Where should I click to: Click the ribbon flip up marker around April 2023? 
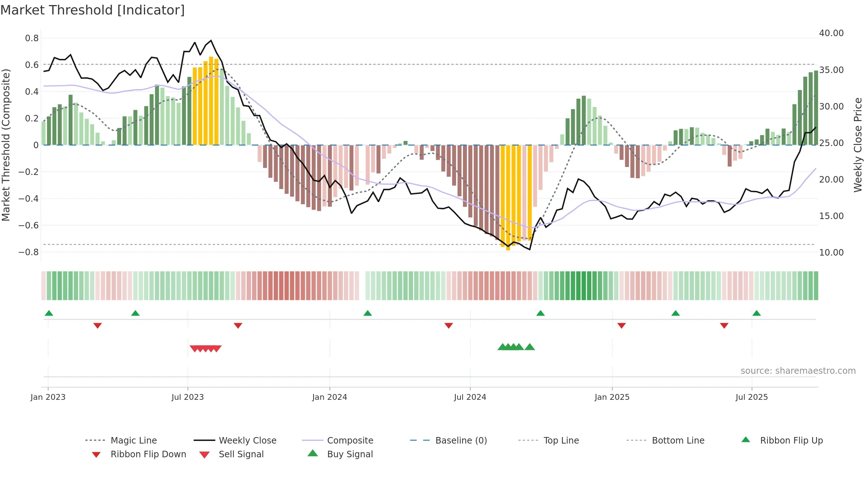click(135, 313)
